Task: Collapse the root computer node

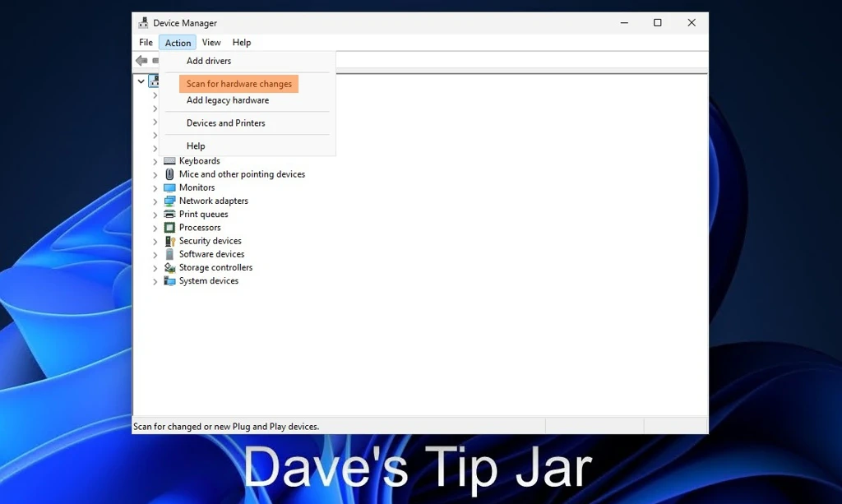Action: coord(141,81)
